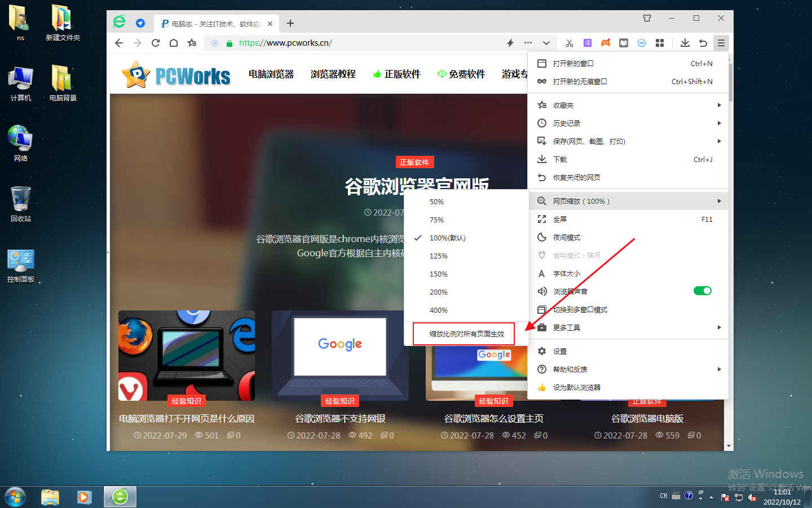
Task: Expand 帮助和反馈 submenu
Action: coord(628,369)
